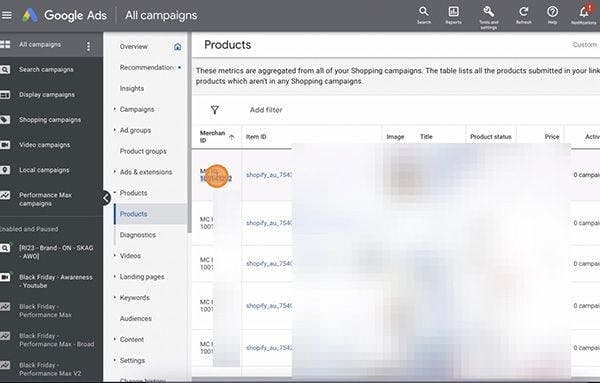Collapse the Products parent section arrow
The height and width of the screenshot is (383, 600).
[114, 193]
